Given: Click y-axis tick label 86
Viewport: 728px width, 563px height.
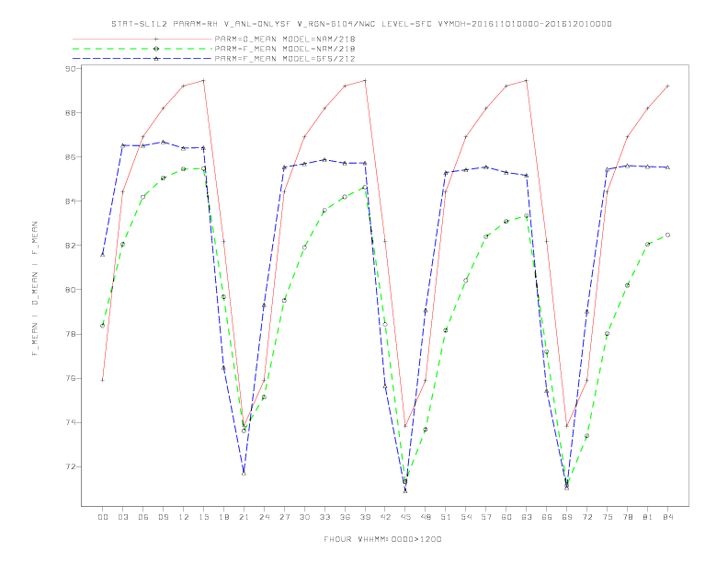Looking at the screenshot, I should (71, 157).
